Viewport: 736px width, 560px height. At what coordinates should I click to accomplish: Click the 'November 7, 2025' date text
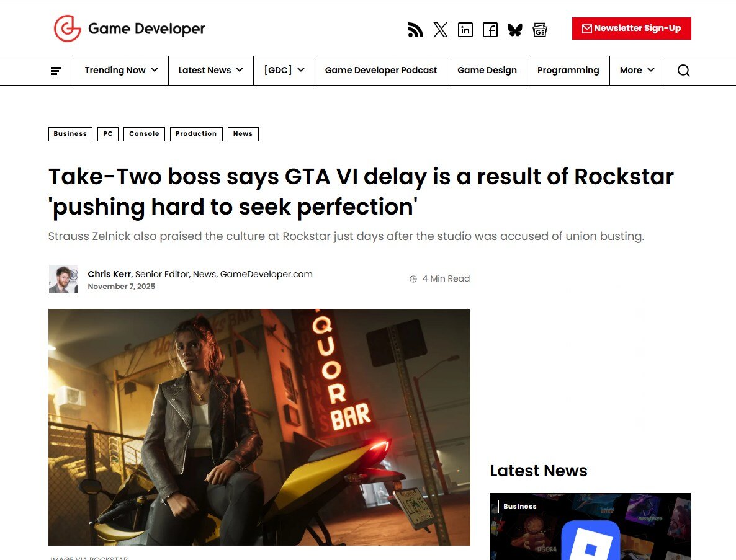pyautogui.click(x=121, y=287)
